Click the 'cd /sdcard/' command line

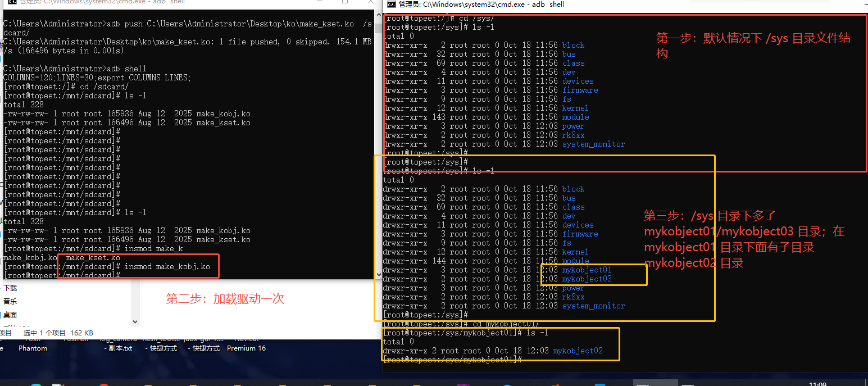66,87
